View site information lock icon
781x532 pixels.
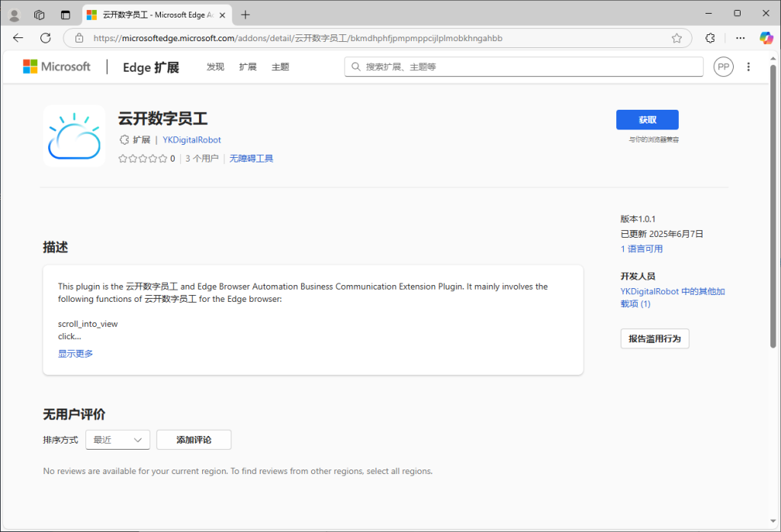coord(79,38)
